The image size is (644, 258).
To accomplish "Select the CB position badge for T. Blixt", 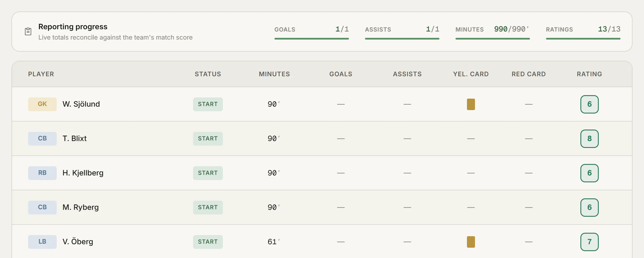I will tap(42, 138).
